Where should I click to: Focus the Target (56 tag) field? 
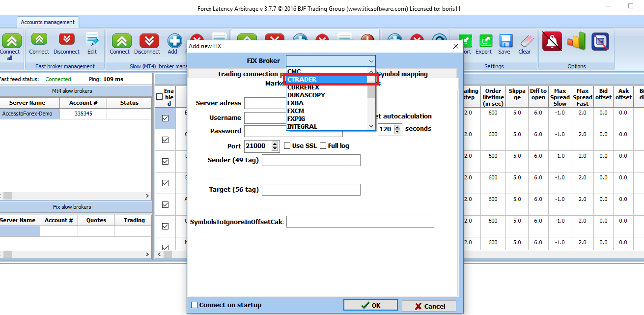pos(311,190)
